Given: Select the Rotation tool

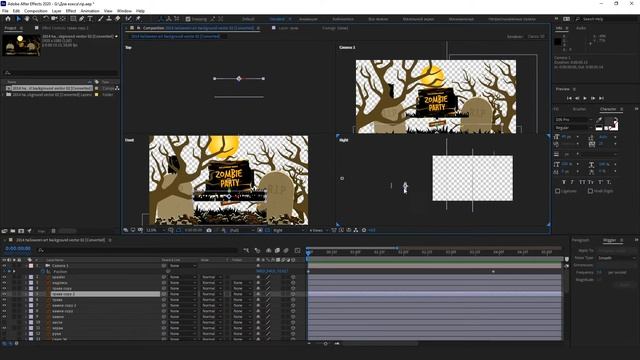Looking at the screenshot, I should point(46,19).
